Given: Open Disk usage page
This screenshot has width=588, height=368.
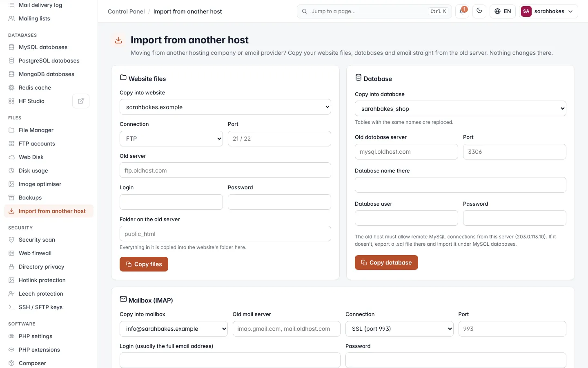Looking at the screenshot, I should tap(49, 171).
